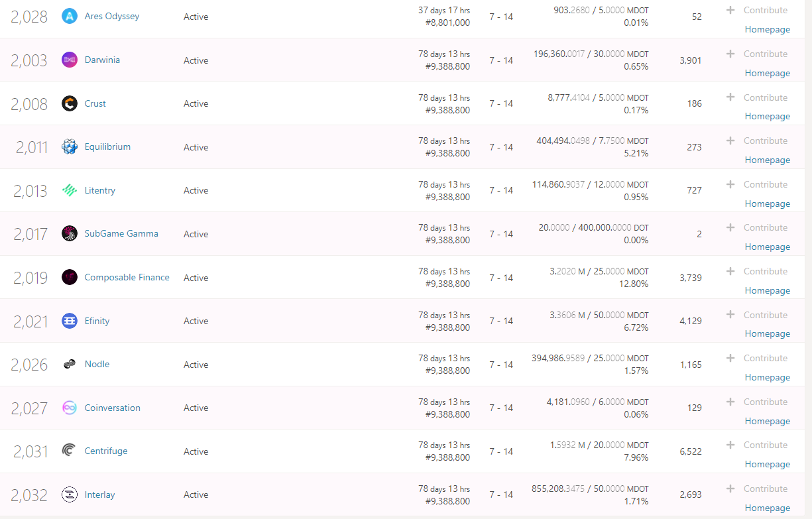Screen dimensions: 812x519
Task: Contribute to the Composable Finance crowdloan
Action: coord(757,271)
